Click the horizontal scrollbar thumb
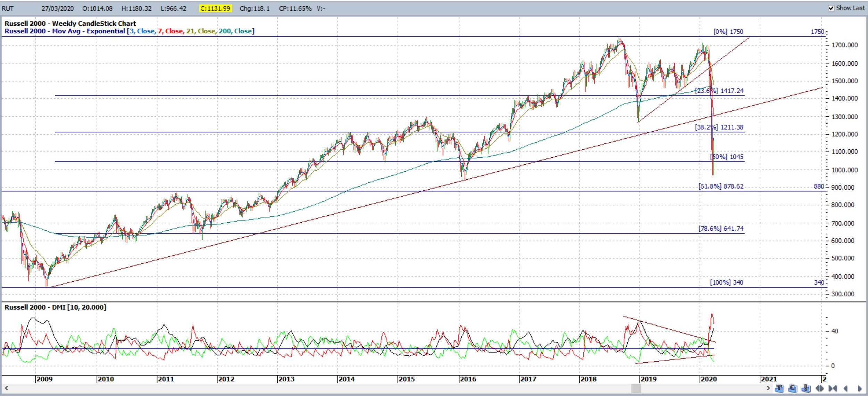The image size is (868, 396). tap(636, 388)
